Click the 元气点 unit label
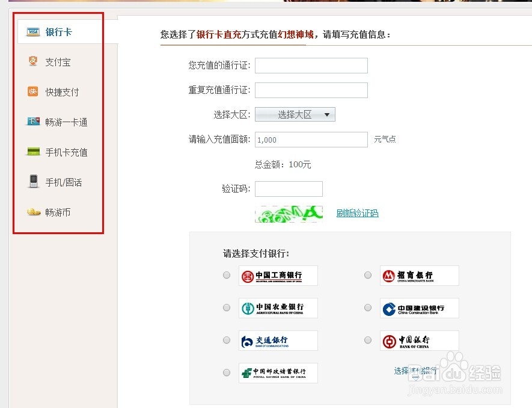Image resolution: width=532 pixels, height=408 pixels. [385, 139]
